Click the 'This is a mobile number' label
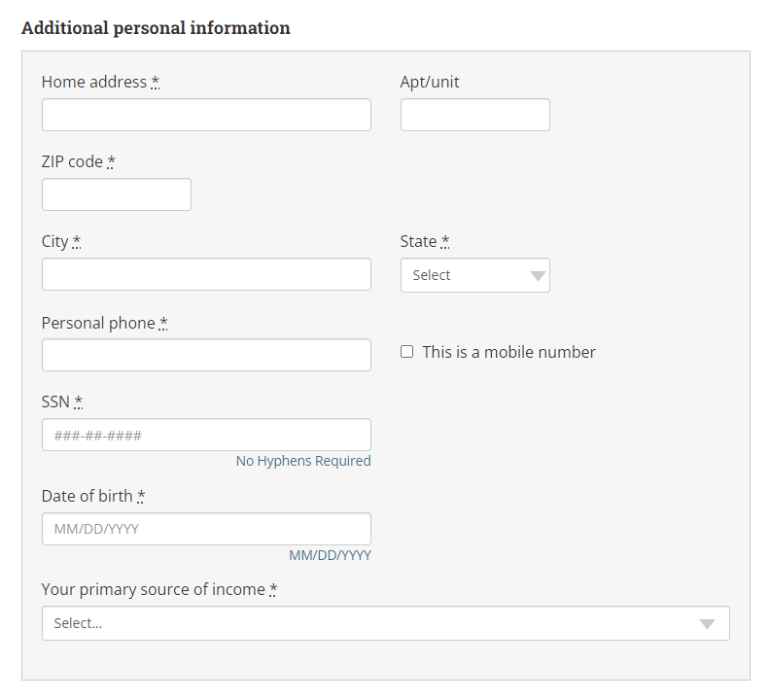Screen dimensions: 771x700 (508, 352)
